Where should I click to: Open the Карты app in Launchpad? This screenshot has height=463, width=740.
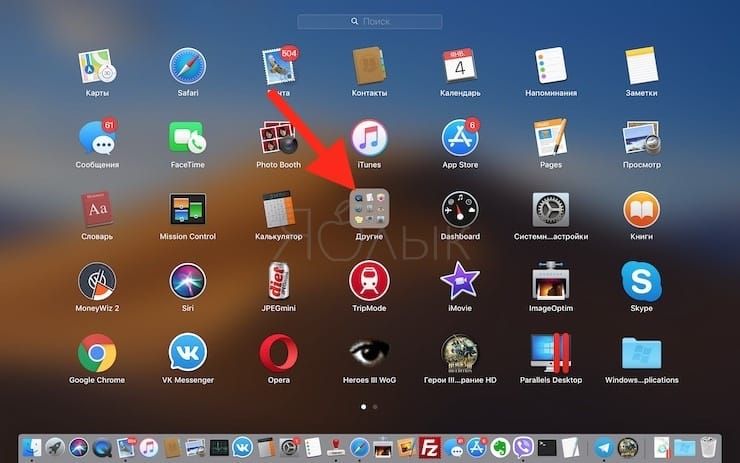coord(97,67)
